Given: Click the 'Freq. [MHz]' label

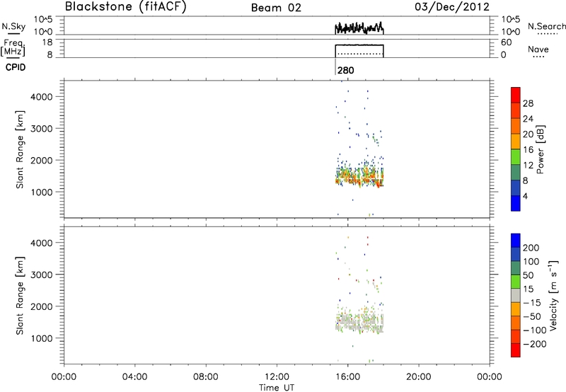Looking at the screenshot, I should 13,47.
